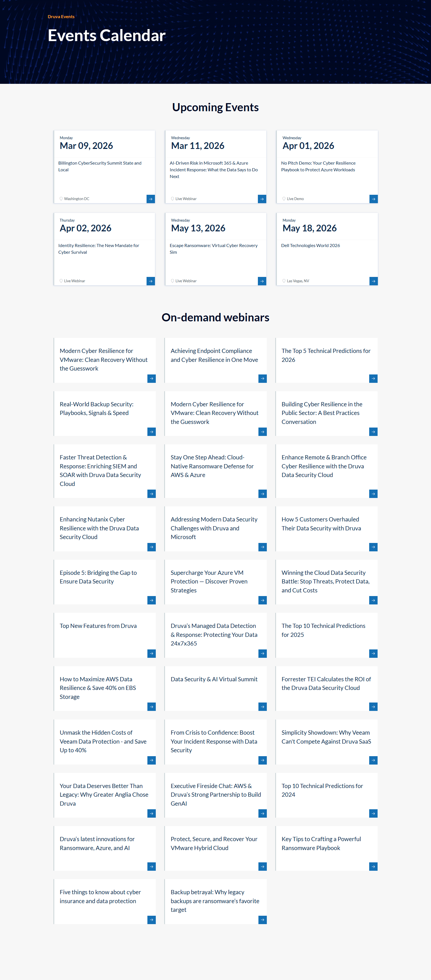Image resolution: width=431 pixels, height=980 pixels.
Task: Select the Apr 01, 2026 event date
Action: (x=308, y=146)
